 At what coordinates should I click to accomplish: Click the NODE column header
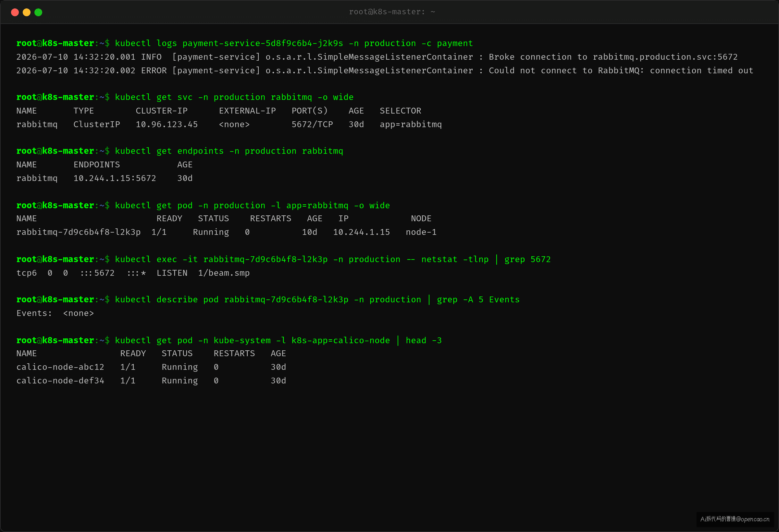421,219
